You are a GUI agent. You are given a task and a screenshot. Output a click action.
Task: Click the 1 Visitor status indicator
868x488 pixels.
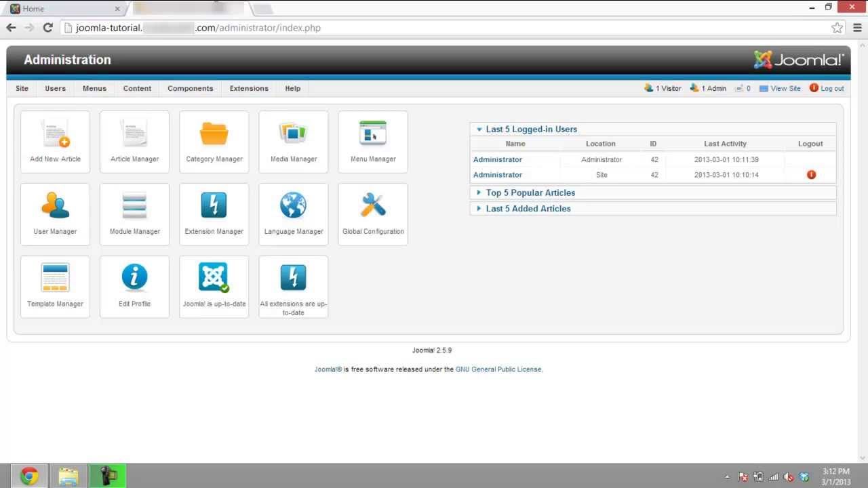point(663,88)
